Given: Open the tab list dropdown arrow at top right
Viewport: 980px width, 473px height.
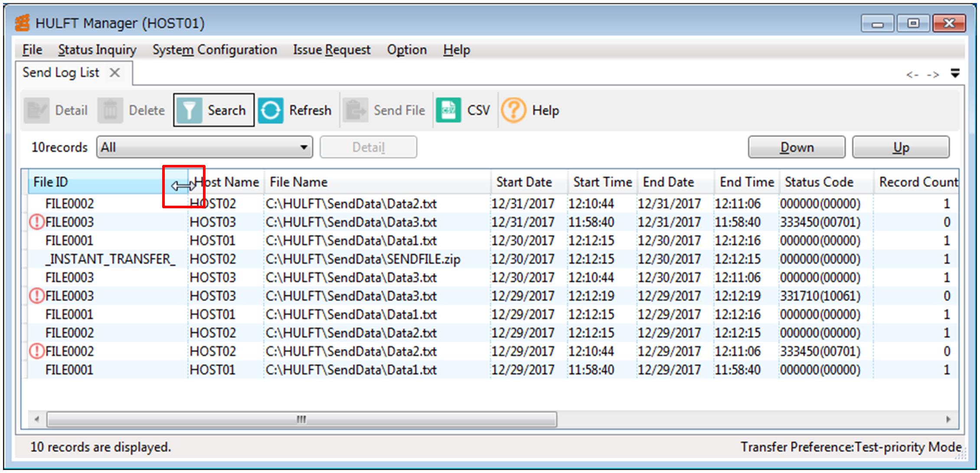Looking at the screenshot, I should pyautogui.click(x=955, y=73).
